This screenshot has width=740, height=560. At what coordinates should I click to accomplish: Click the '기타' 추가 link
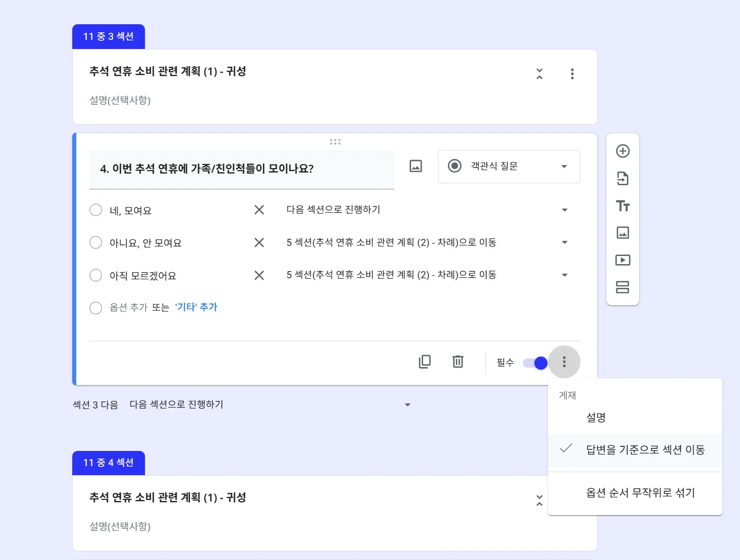pos(196,307)
